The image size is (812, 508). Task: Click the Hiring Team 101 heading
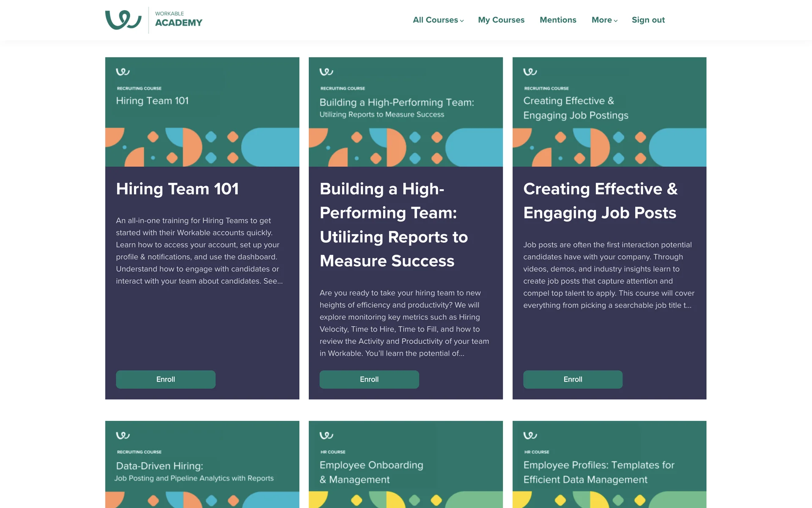pyautogui.click(x=177, y=189)
